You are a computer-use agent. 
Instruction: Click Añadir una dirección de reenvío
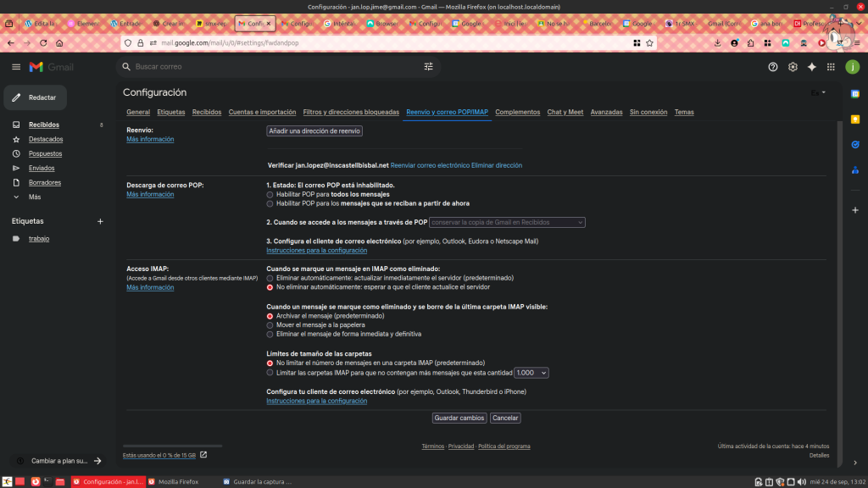click(314, 131)
